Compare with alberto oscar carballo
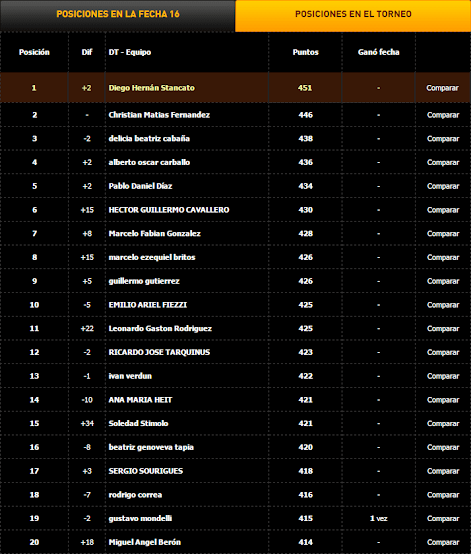This screenshot has height=554, width=471. pyautogui.click(x=443, y=162)
